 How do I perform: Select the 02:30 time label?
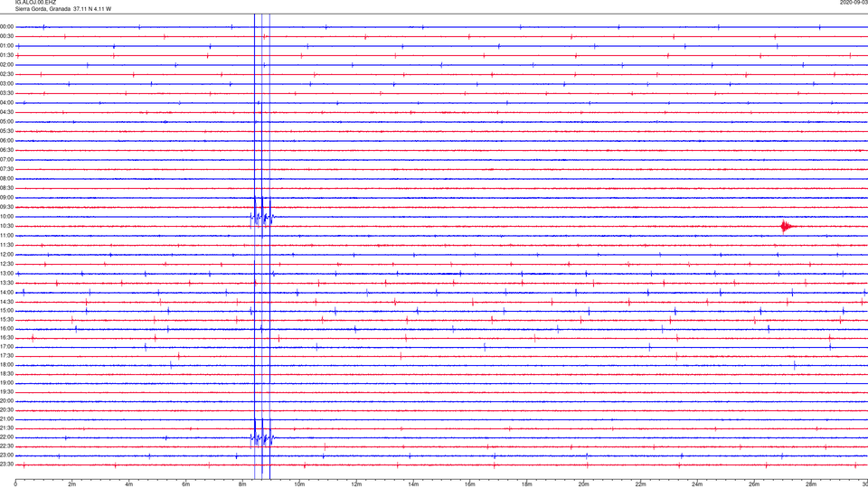[7, 74]
